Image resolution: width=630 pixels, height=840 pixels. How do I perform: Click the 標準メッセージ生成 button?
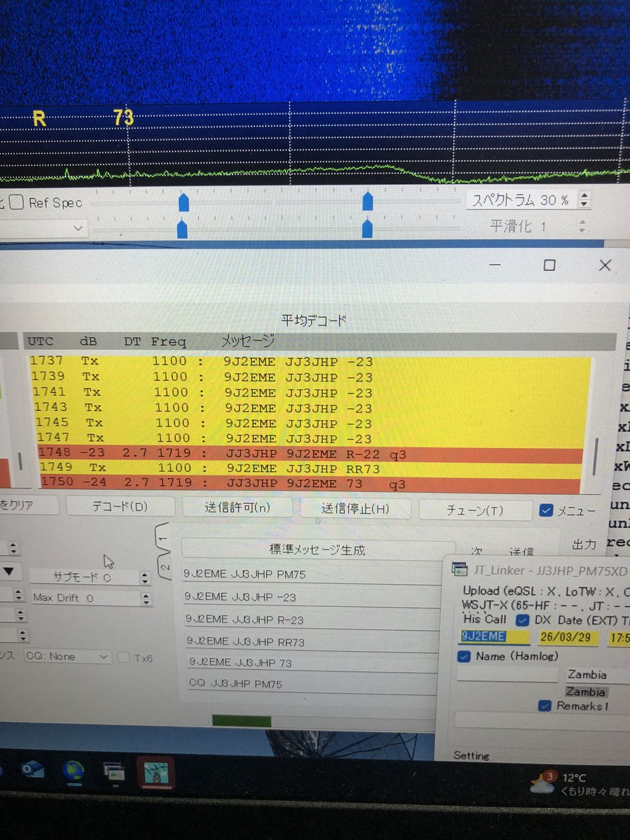pos(317,550)
